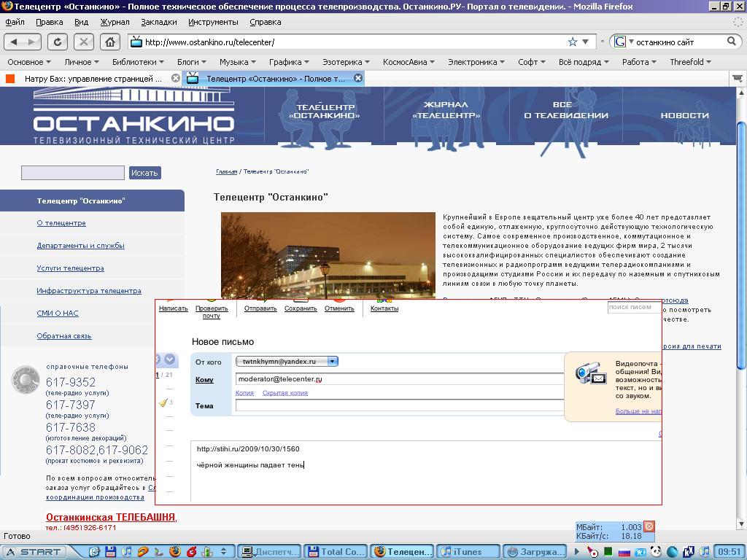The image size is (747, 560).
Task: Open the Файл menu
Action: 15,22
